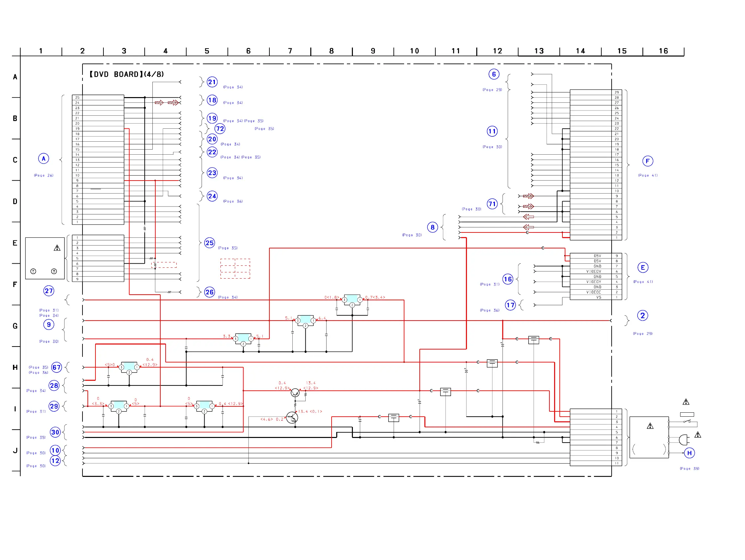Click the circled number 2 marker
Viewport: 745px width, 560px height.
pyautogui.click(x=642, y=316)
